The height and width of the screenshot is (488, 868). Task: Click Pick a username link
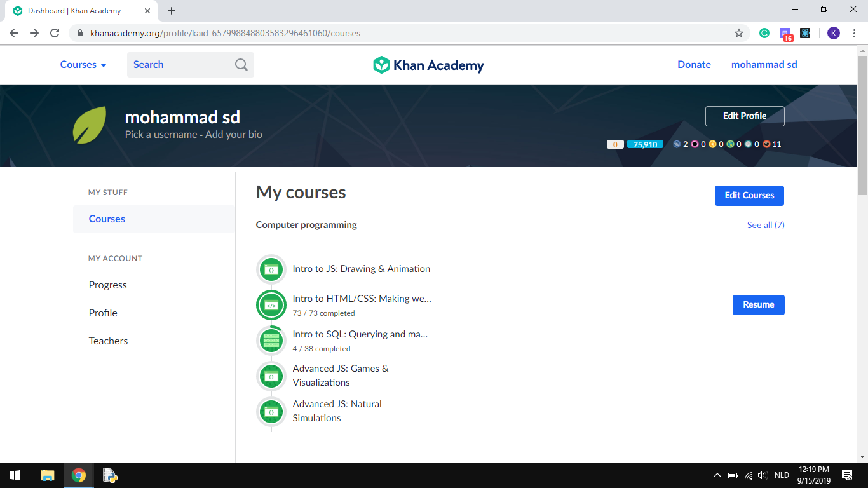point(161,135)
